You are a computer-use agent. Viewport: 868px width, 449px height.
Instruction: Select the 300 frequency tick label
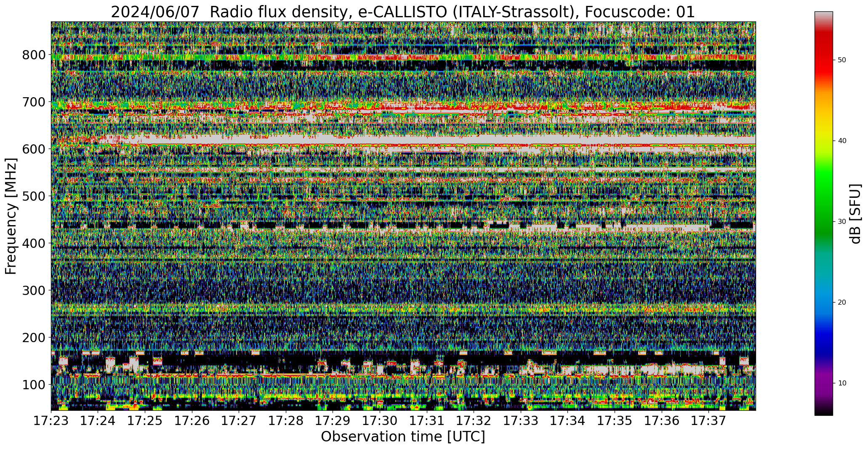click(35, 291)
